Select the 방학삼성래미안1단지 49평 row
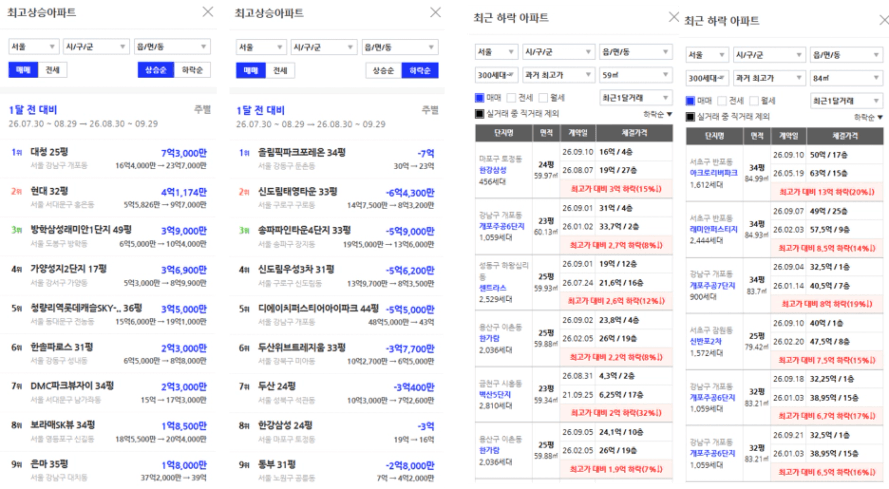The image size is (889, 489). pos(109,237)
